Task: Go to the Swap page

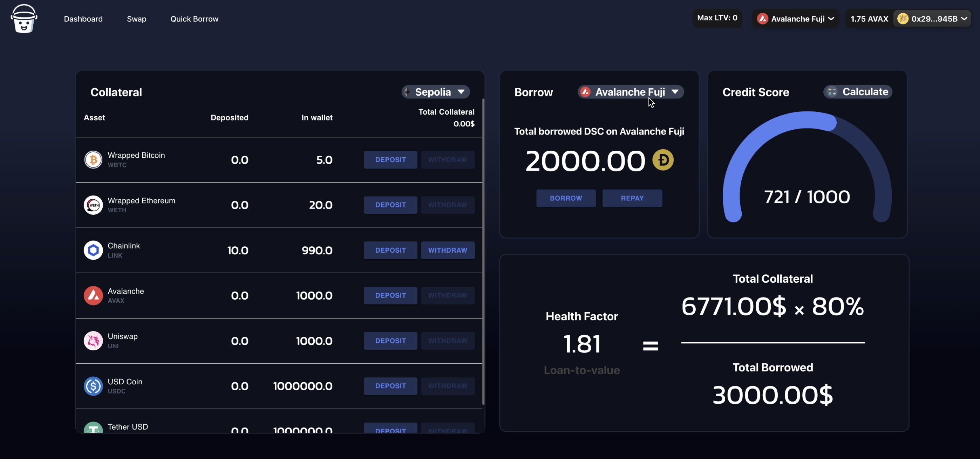Action: tap(136, 19)
